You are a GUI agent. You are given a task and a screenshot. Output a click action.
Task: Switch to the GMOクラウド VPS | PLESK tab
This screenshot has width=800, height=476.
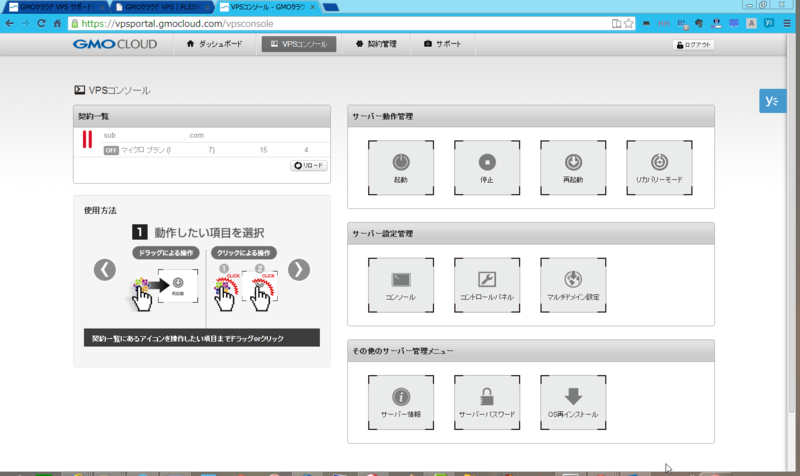[x=162, y=7]
